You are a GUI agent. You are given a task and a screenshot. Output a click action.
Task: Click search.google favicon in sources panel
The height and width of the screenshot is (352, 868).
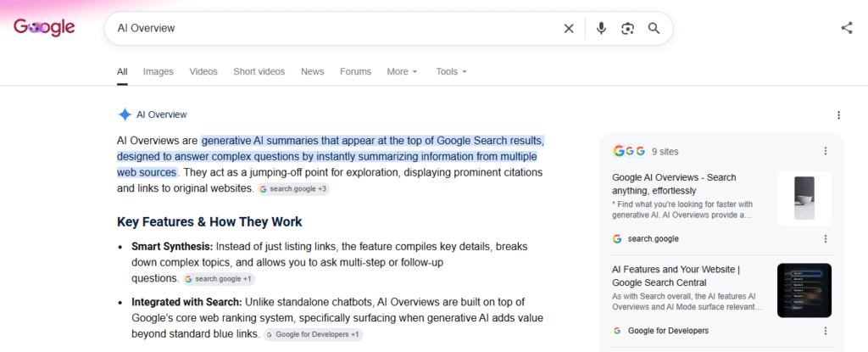pyautogui.click(x=617, y=239)
